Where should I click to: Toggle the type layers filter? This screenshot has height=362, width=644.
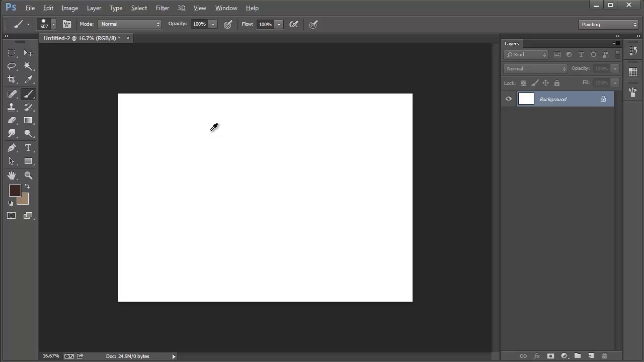[581, 54]
